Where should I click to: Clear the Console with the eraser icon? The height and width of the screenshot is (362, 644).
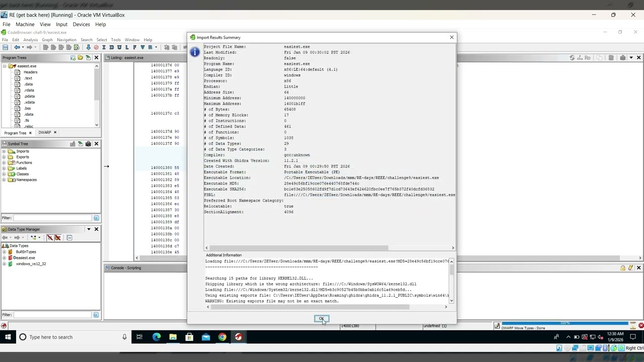coord(630,268)
